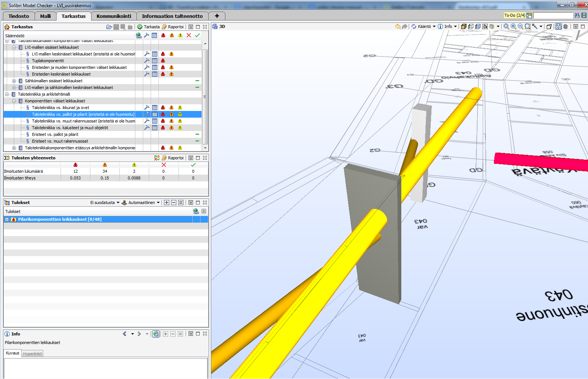This screenshot has height=379, width=588.
Task: Click zoom in magnifier in 3D toolbar
Action: (513, 26)
